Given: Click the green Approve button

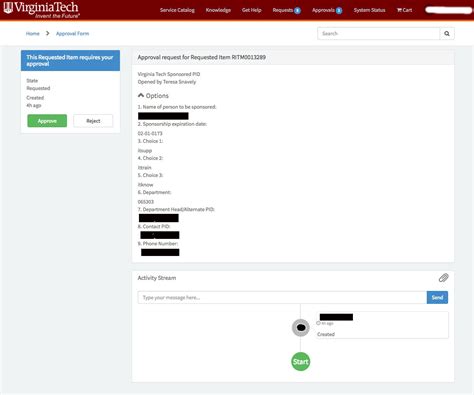Looking at the screenshot, I should click(x=47, y=121).
